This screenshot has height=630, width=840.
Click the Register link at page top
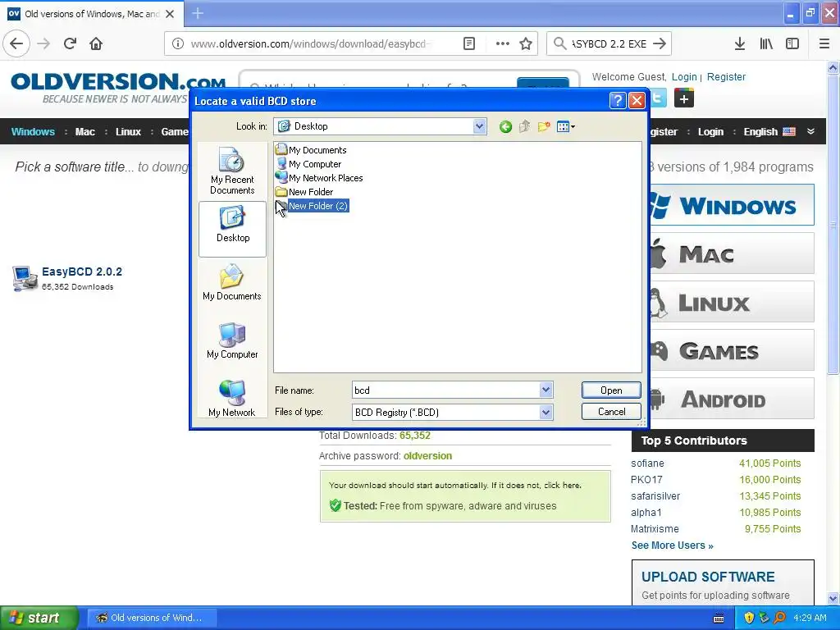click(726, 76)
